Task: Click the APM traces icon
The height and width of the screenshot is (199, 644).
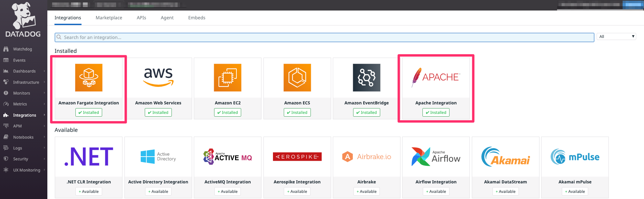Action: coord(6,126)
